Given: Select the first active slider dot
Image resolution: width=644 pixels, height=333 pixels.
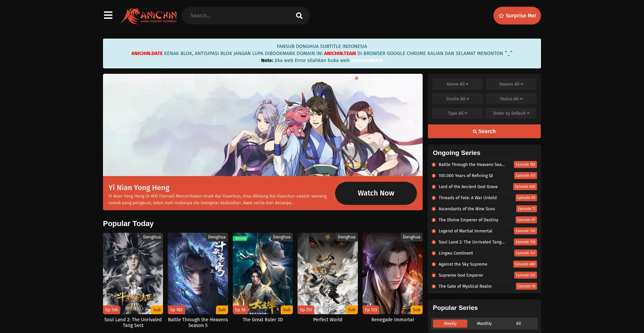Looking at the screenshot, I should [x=357, y=78].
